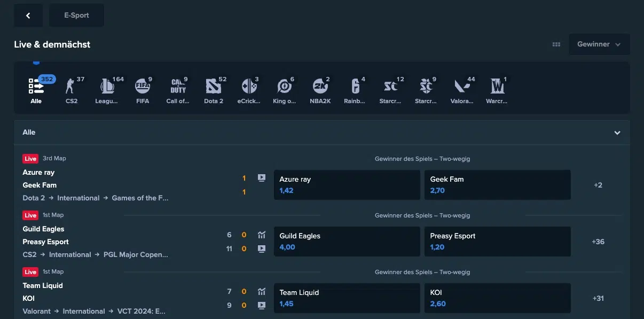
Task: Switch to grid layout view icon
Action: (x=556, y=44)
